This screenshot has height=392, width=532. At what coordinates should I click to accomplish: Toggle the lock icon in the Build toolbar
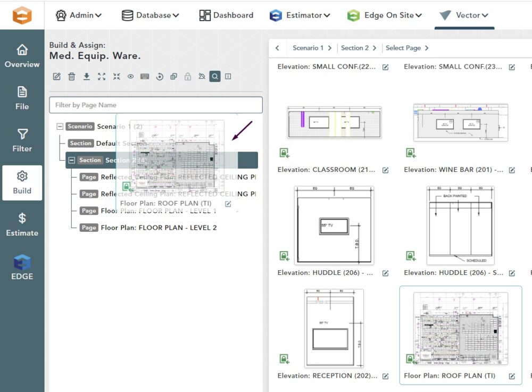point(187,77)
